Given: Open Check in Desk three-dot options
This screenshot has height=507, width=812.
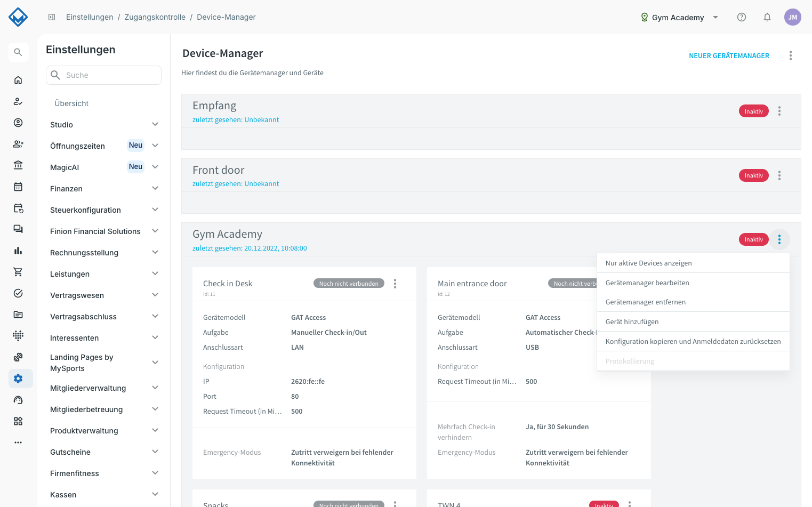Looking at the screenshot, I should (x=395, y=284).
